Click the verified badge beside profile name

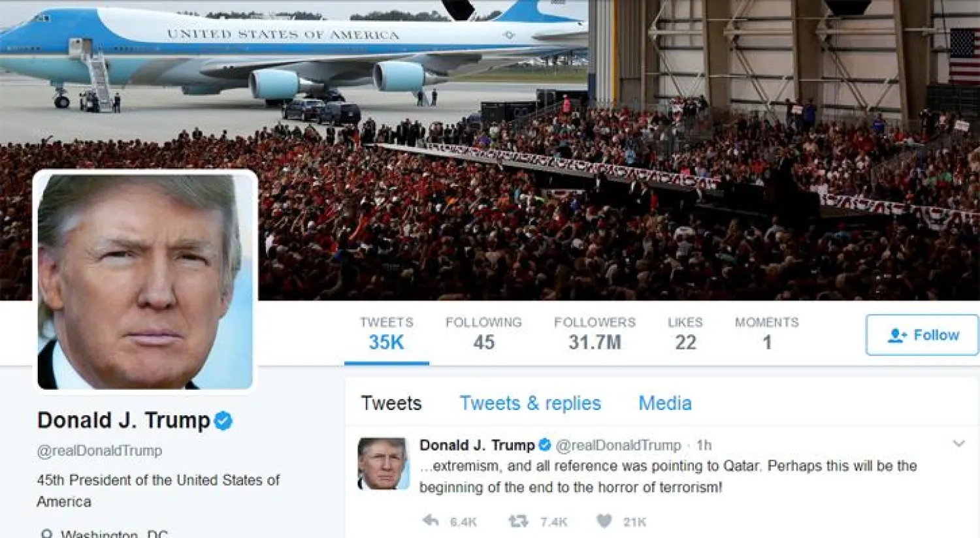coord(223,420)
